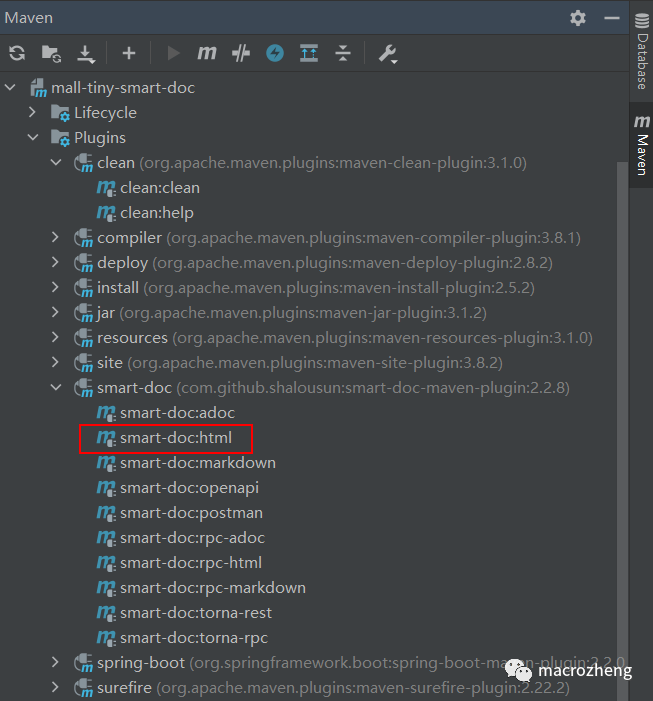Run selected Maven build icon

[173, 53]
